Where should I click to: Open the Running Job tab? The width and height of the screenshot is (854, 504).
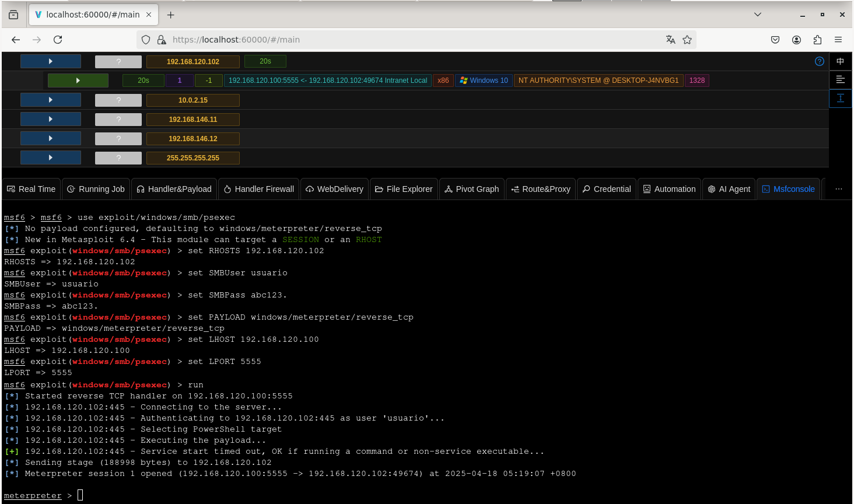pyautogui.click(x=96, y=189)
